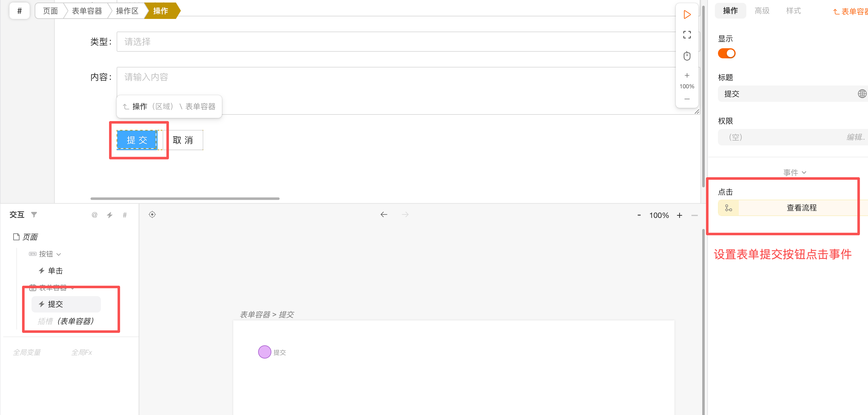868x415 pixels.
Task: Click the globe icon in the 标题 field
Action: point(862,94)
